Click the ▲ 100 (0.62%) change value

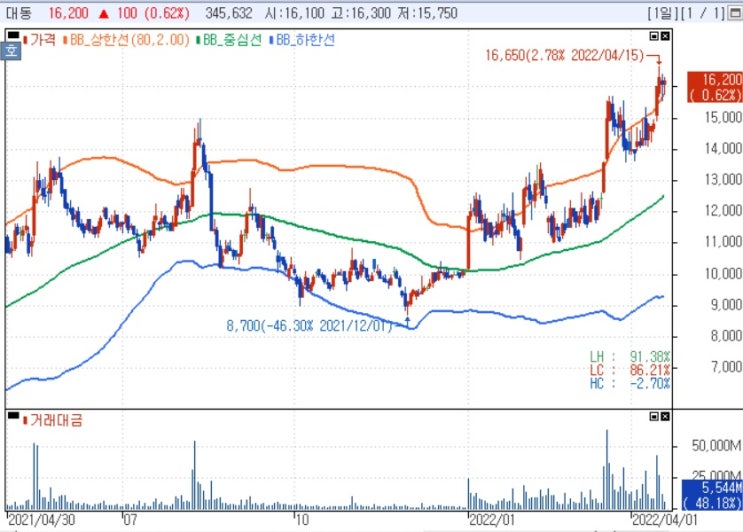(144, 13)
